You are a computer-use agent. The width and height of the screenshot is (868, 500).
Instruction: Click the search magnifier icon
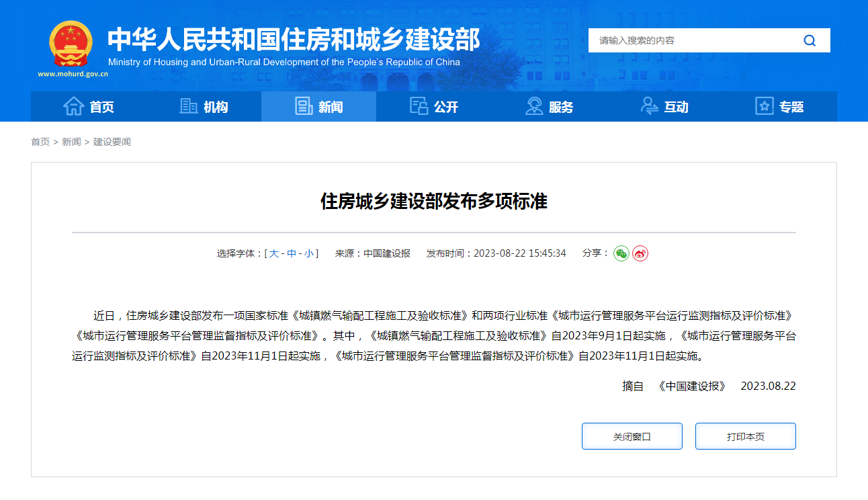(x=810, y=40)
